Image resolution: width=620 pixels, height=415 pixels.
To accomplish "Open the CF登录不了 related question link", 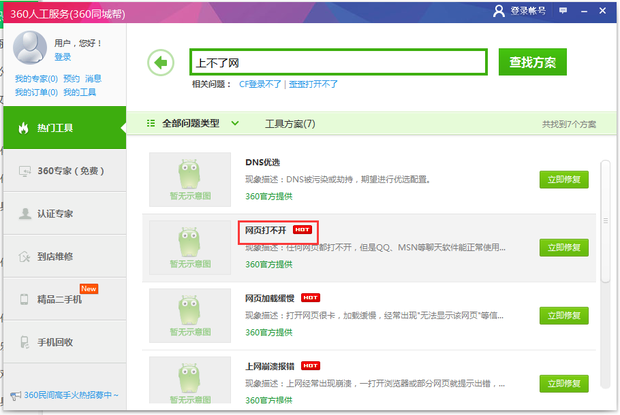I will click(260, 85).
